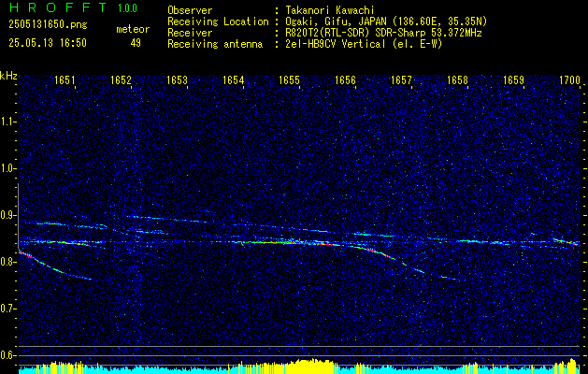Viewport: 588px width, 374px height.
Task: Click the 0.9 kHz axis label
Action: (x=7, y=215)
